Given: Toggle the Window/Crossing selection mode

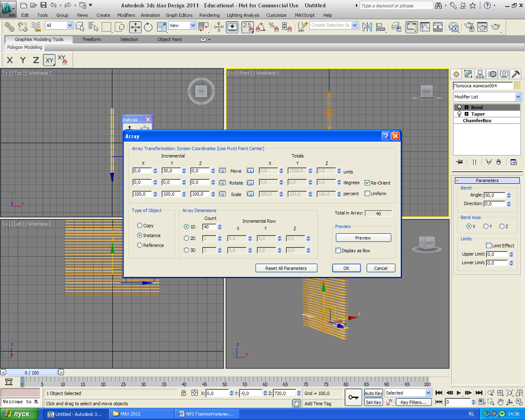Looking at the screenshot, I should pos(120,27).
